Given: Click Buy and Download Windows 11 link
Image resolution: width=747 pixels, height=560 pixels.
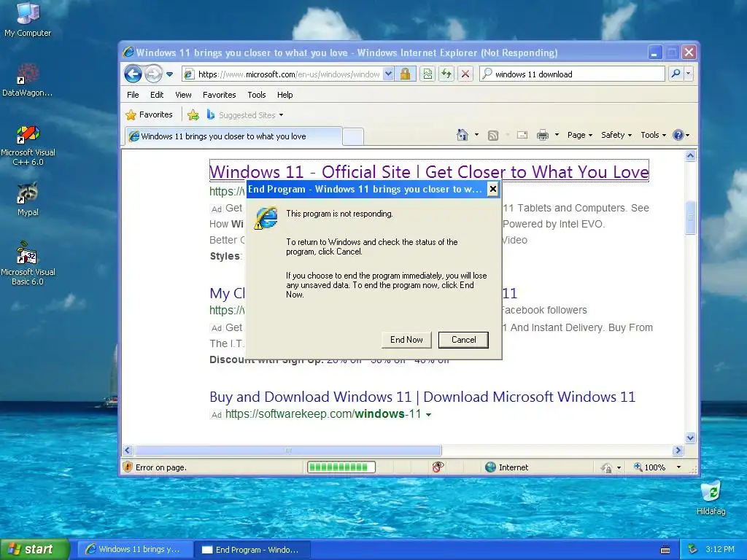Looking at the screenshot, I should click(x=422, y=397).
